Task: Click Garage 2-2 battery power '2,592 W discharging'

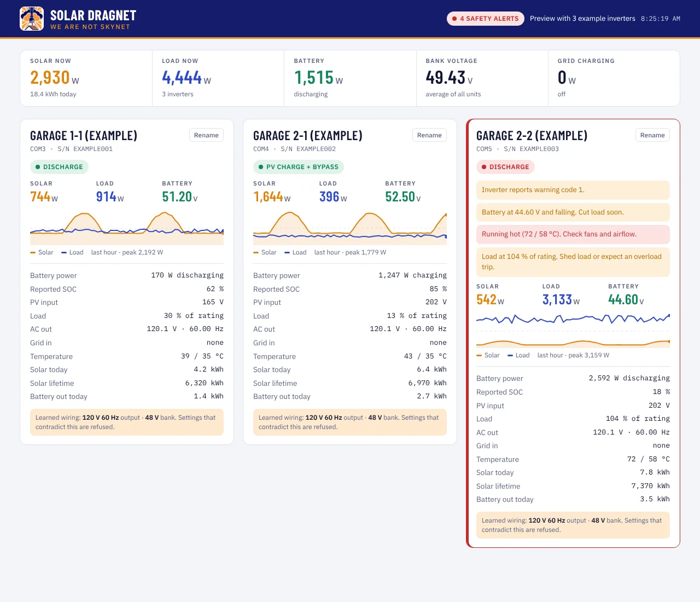Action: coord(629,378)
